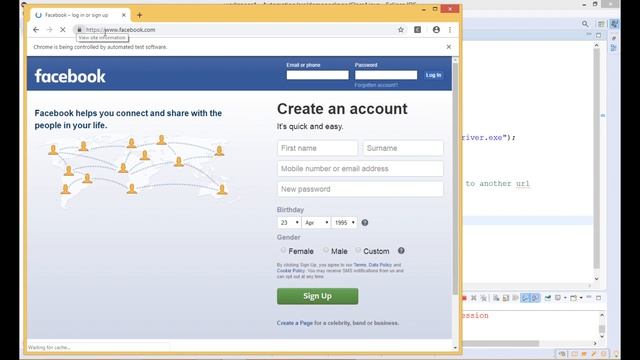Click the First name field

click(318, 148)
